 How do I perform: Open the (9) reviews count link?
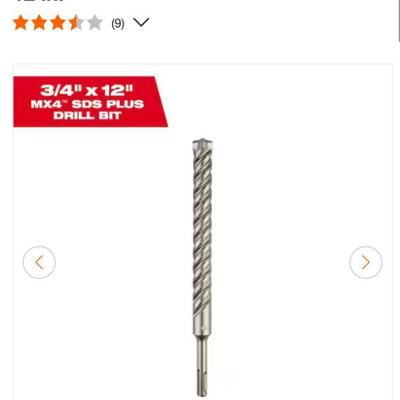pos(118,23)
